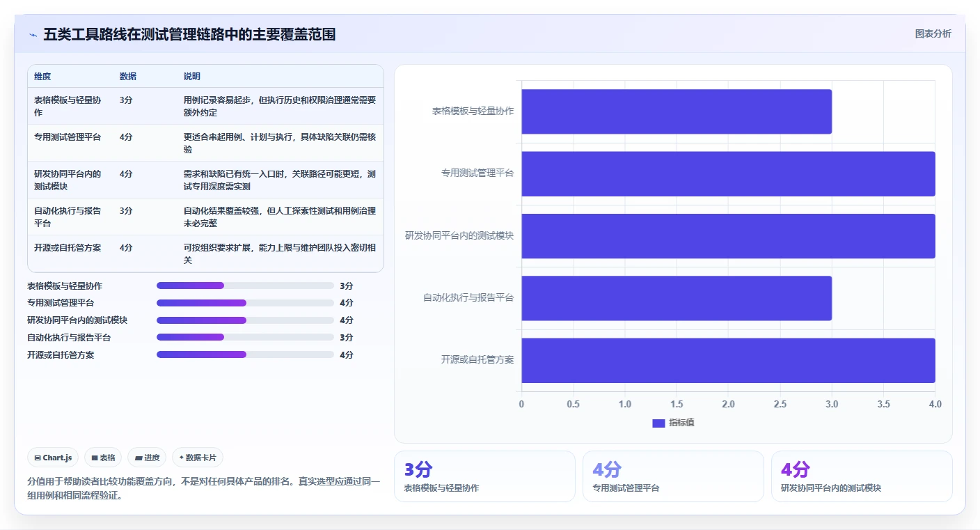The width and height of the screenshot is (980, 530).
Task: Click the description starting 用例记录容易起步
Action: click(280, 106)
